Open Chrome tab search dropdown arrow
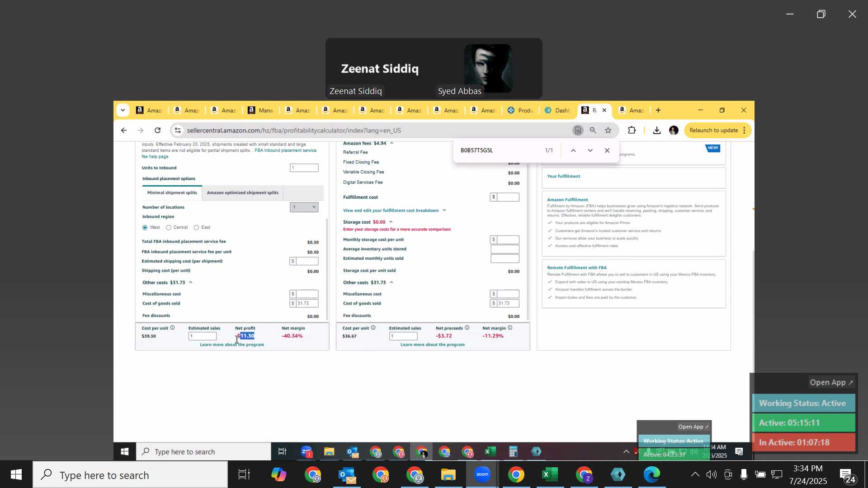This screenshot has height=488, width=868. (x=123, y=110)
